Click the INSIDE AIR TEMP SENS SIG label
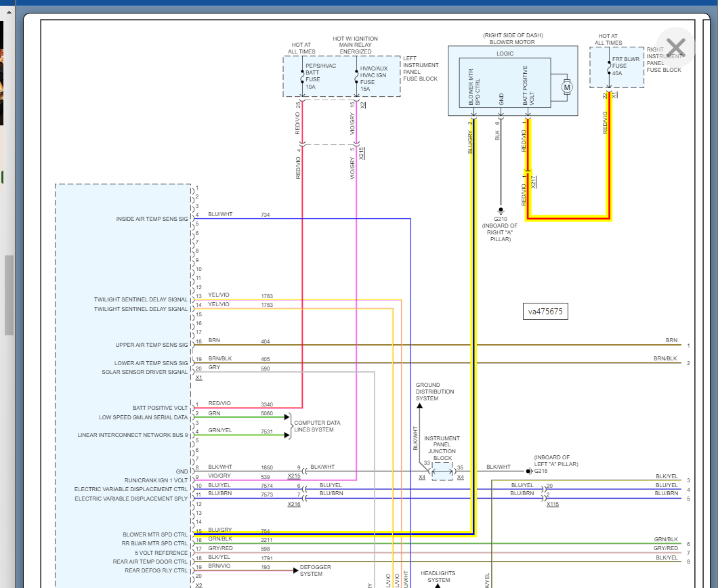This screenshot has width=718, height=588. (152, 219)
